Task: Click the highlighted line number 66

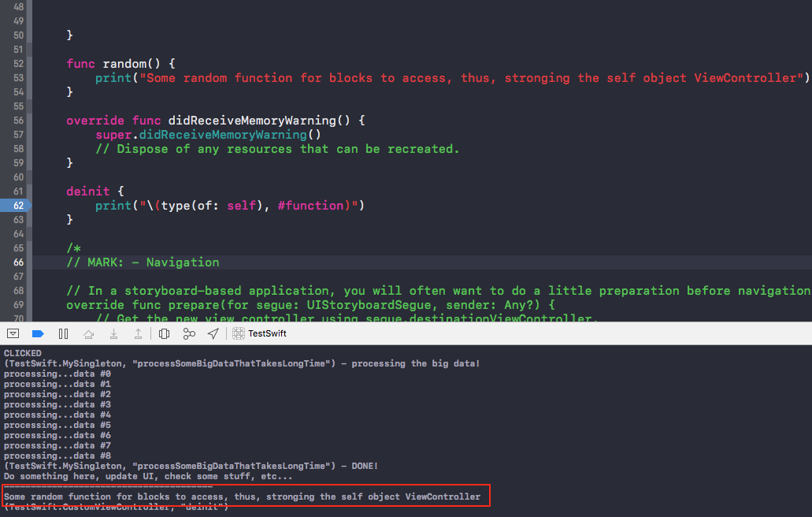Action: pos(19,262)
